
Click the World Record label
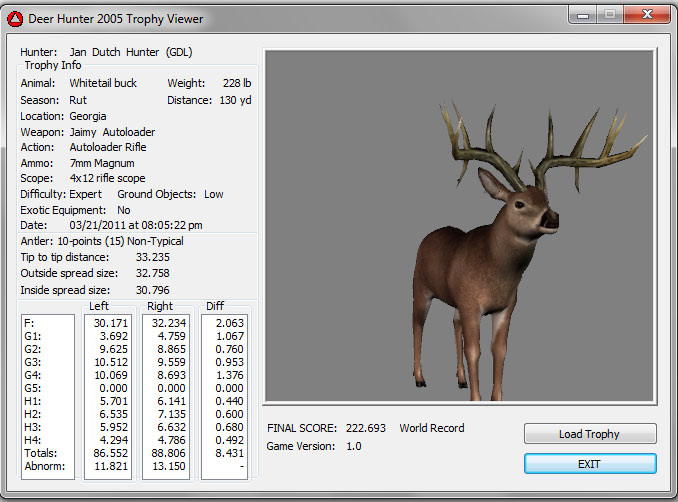432,428
